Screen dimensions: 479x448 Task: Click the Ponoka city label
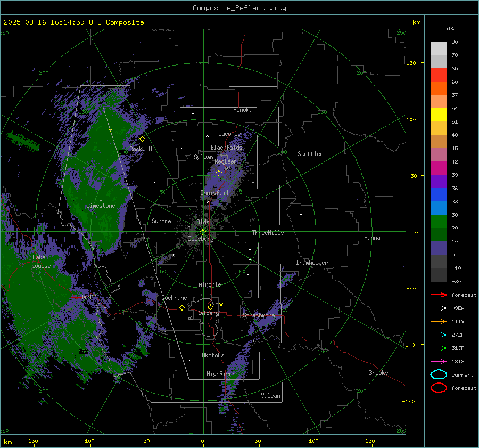click(243, 110)
